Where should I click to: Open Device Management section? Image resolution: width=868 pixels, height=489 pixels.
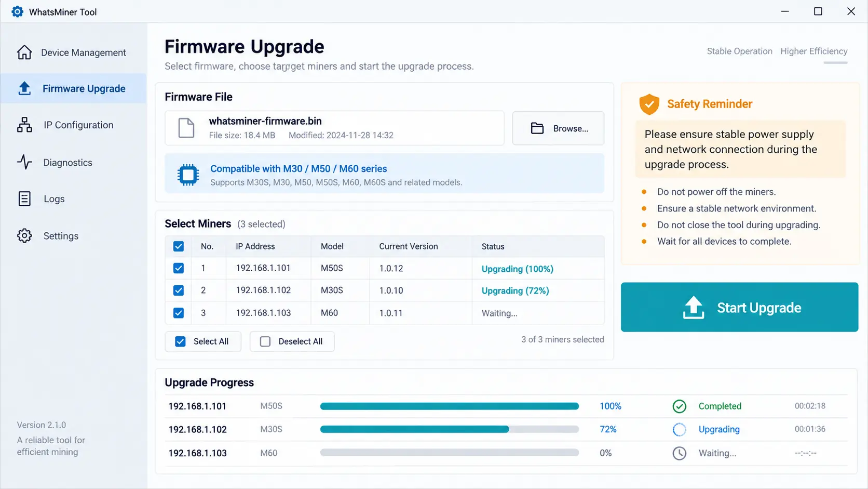pyautogui.click(x=73, y=52)
